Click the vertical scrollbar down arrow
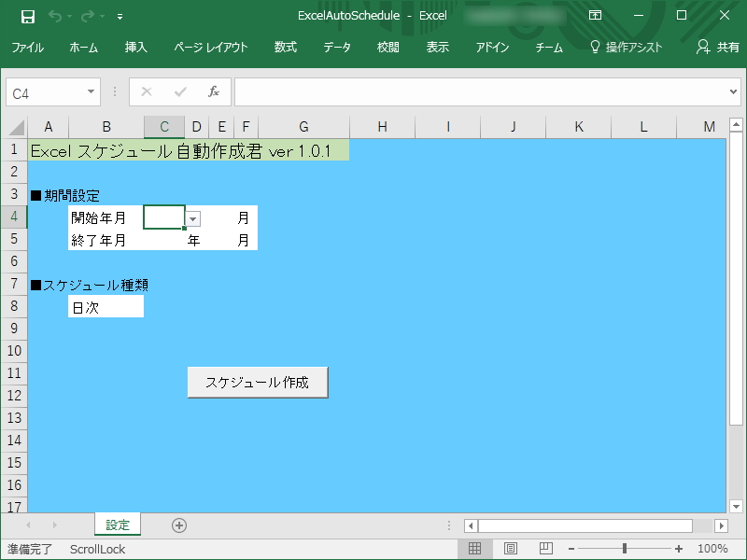 tap(736, 507)
